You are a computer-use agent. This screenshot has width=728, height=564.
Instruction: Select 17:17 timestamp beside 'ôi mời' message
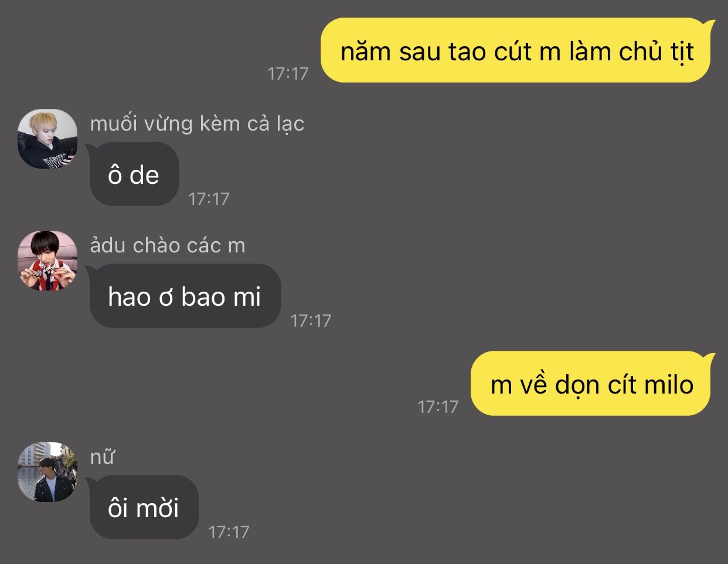point(229,532)
